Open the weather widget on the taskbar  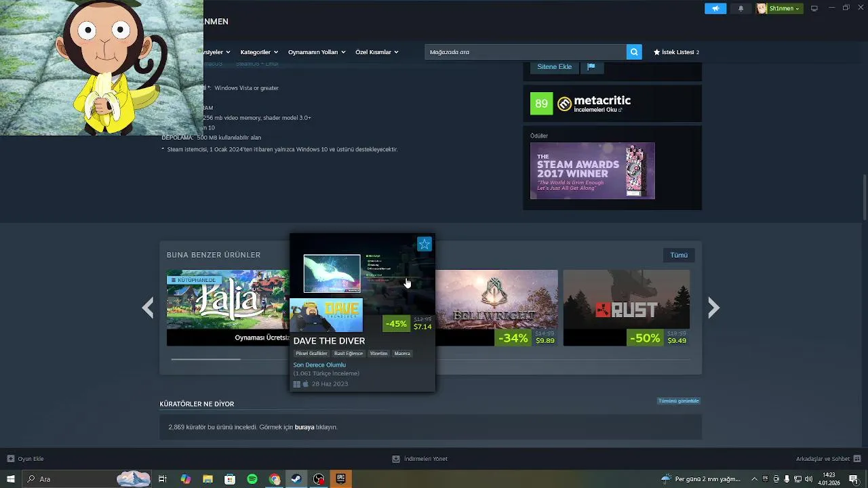coord(701,479)
